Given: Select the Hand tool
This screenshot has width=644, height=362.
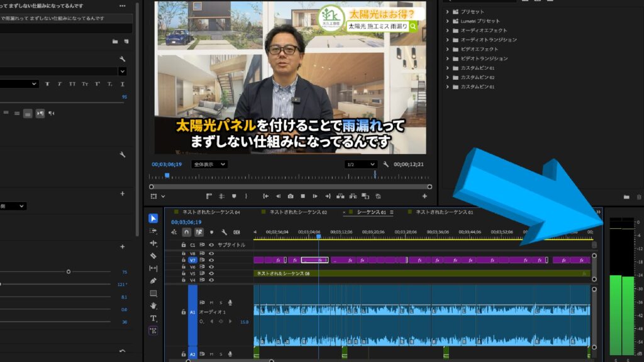Looking at the screenshot, I should pyautogui.click(x=153, y=305).
